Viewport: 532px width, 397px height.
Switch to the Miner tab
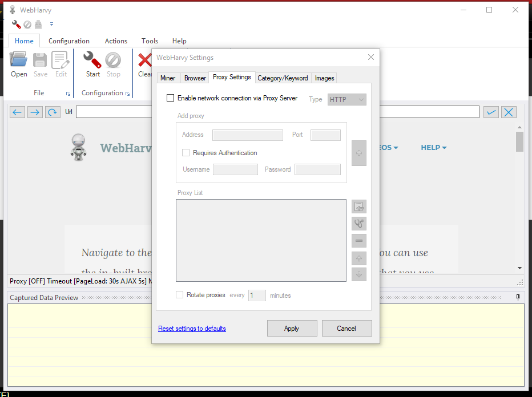168,78
